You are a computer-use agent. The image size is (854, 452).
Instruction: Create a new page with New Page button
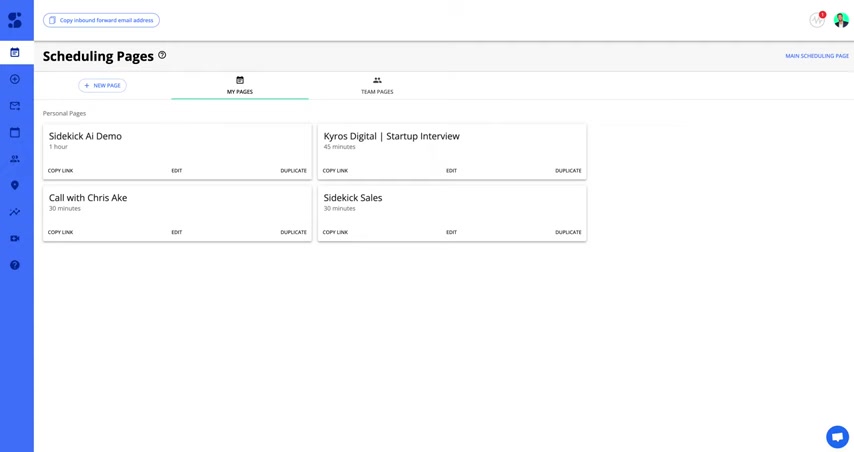click(102, 85)
